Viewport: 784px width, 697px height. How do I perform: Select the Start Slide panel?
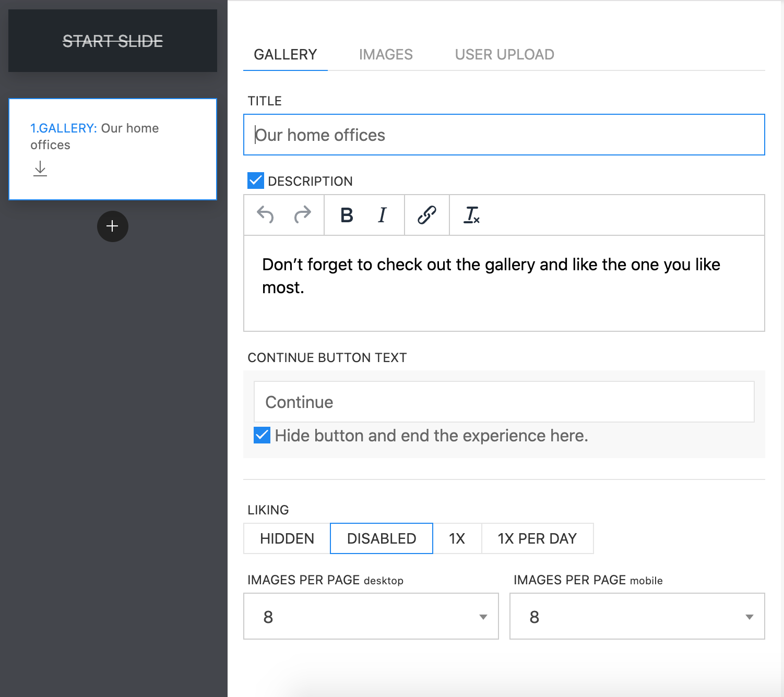pos(113,41)
